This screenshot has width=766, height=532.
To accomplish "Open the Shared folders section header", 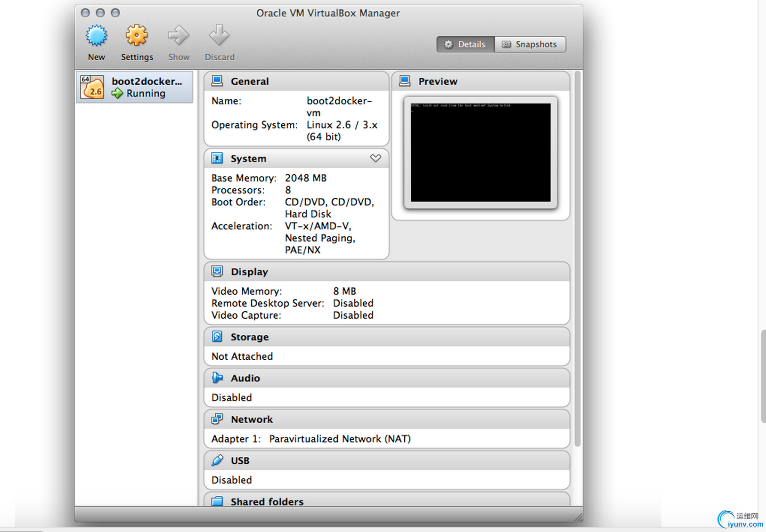I will (387, 500).
